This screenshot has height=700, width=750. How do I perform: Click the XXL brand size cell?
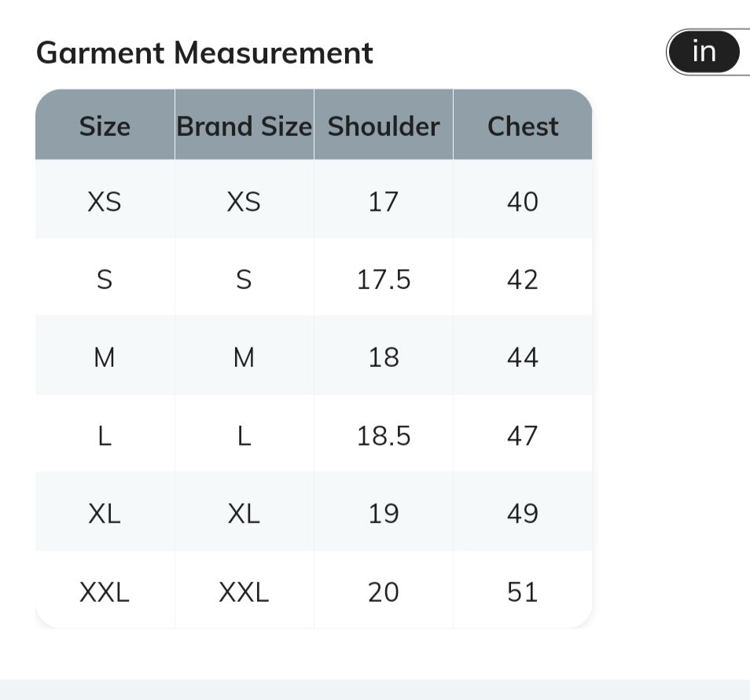(244, 590)
